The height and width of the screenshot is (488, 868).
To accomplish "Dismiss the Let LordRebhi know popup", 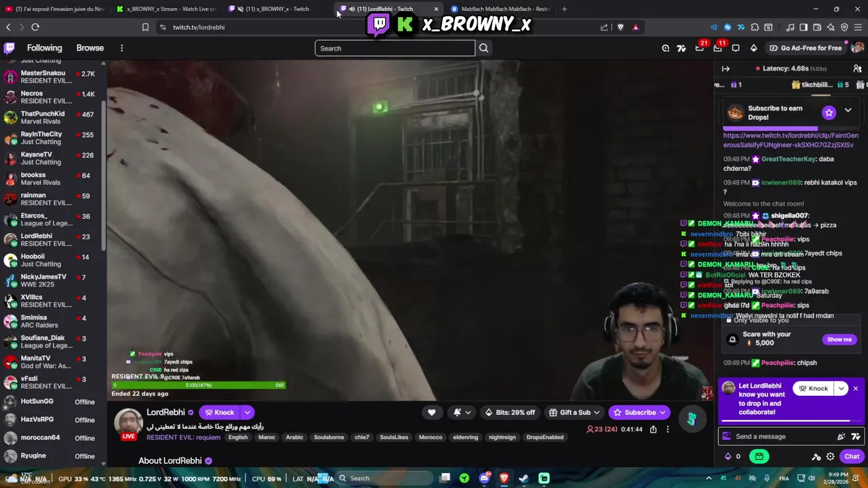I will pyautogui.click(x=856, y=388).
